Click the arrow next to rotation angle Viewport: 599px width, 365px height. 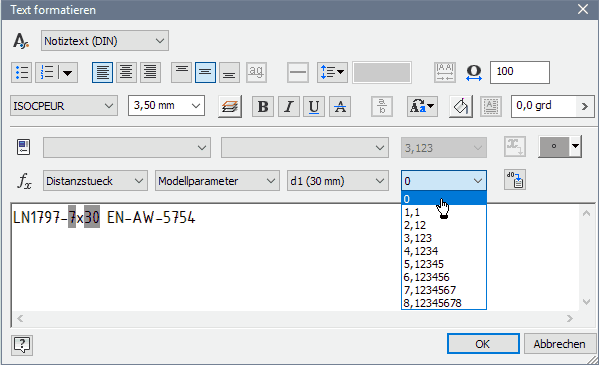pyautogui.click(x=585, y=106)
